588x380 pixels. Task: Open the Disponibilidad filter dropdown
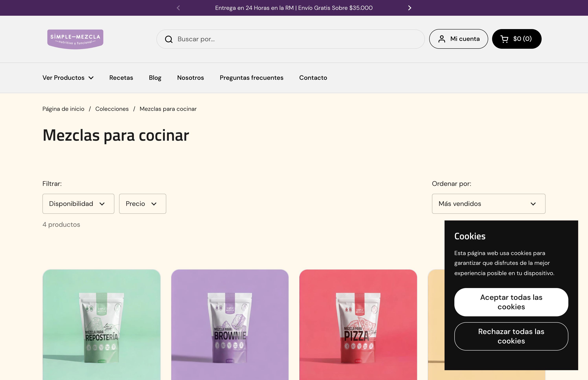point(78,204)
